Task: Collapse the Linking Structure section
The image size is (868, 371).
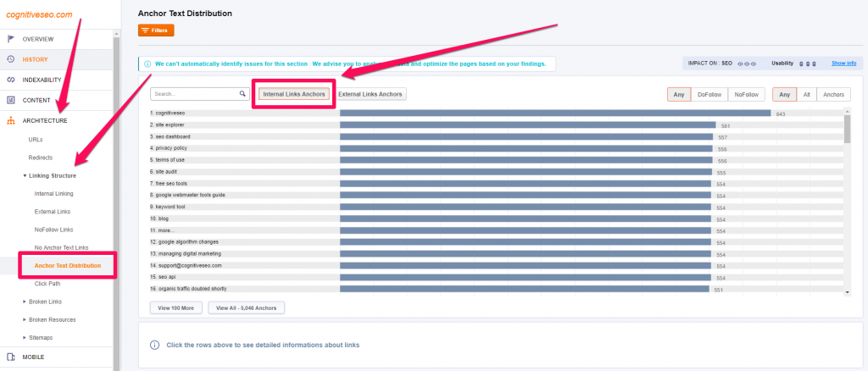Action: 25,176
